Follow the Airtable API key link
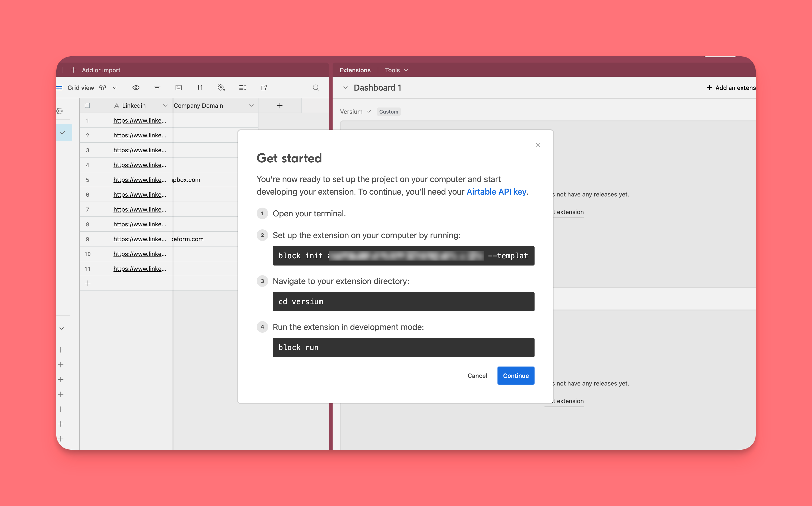Image resolution: width=812 pixels, height=506 pixels. click(496, 192)
